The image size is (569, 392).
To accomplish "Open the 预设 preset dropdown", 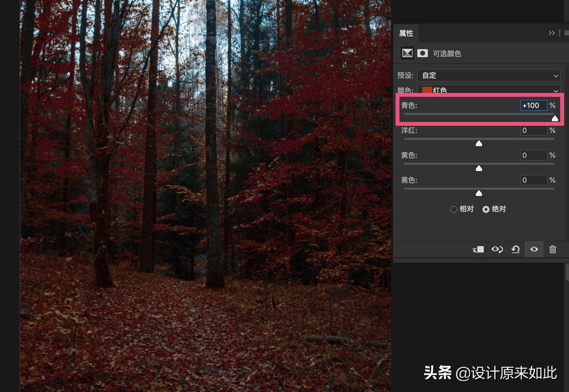I will [489, 76].
